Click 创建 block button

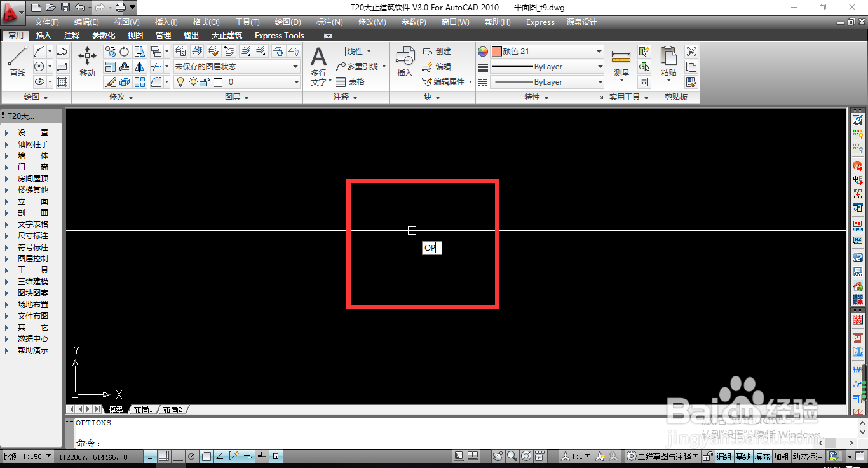point(437,52)
